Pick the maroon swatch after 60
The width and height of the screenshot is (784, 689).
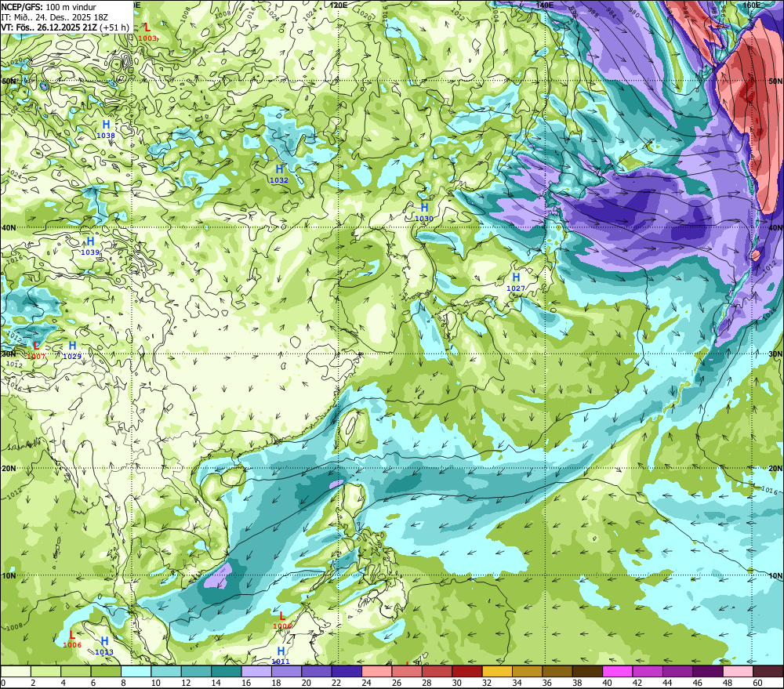point(768,671)
